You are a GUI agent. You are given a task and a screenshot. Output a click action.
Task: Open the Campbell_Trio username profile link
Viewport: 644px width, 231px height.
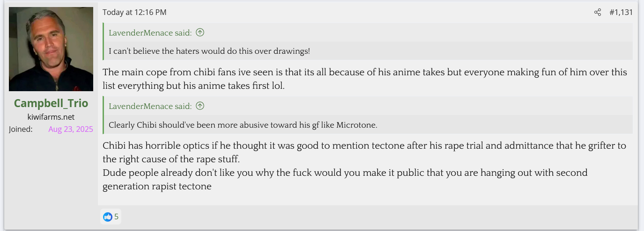pos(51,103)
